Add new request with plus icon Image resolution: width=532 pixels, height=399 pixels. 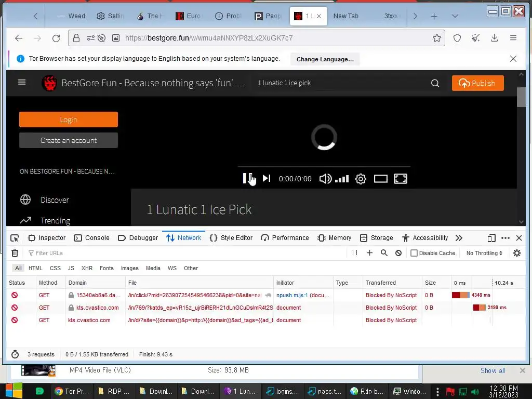click(x=369, y=253)
